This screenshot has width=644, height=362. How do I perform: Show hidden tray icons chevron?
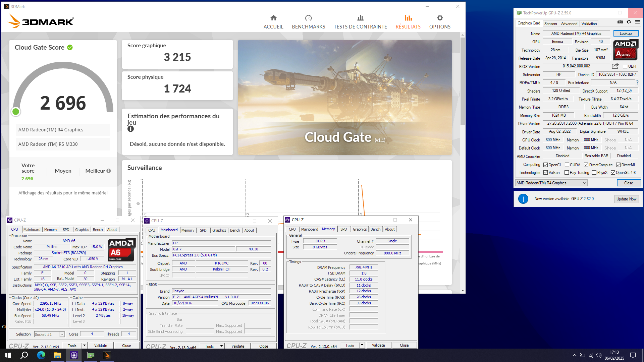click(x=574, y=355)
